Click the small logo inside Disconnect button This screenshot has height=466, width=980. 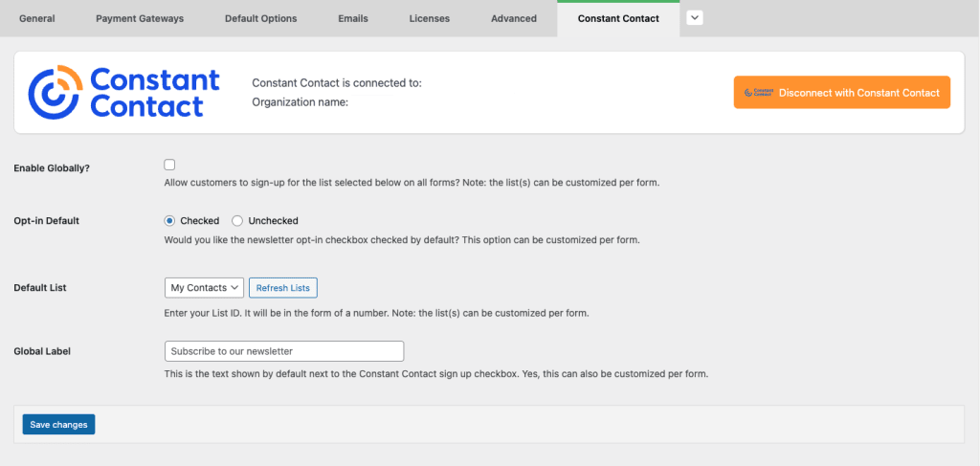click(x=759, y=93)
